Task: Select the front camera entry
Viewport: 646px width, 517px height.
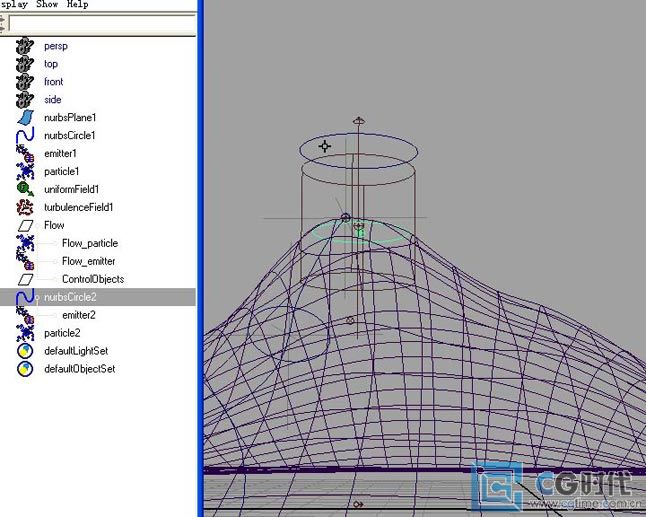Action: tap(54, 82)
